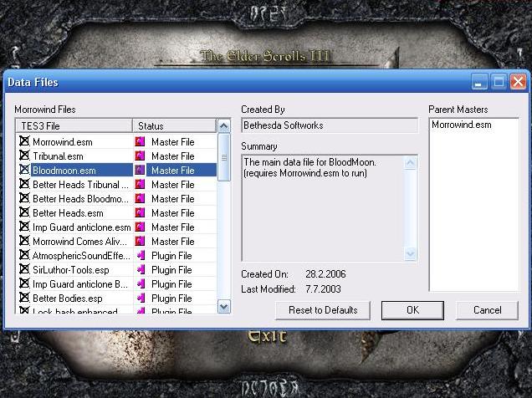
Task: Select Better Heads Tribunal file name
Action: click(x=81, y=185)
